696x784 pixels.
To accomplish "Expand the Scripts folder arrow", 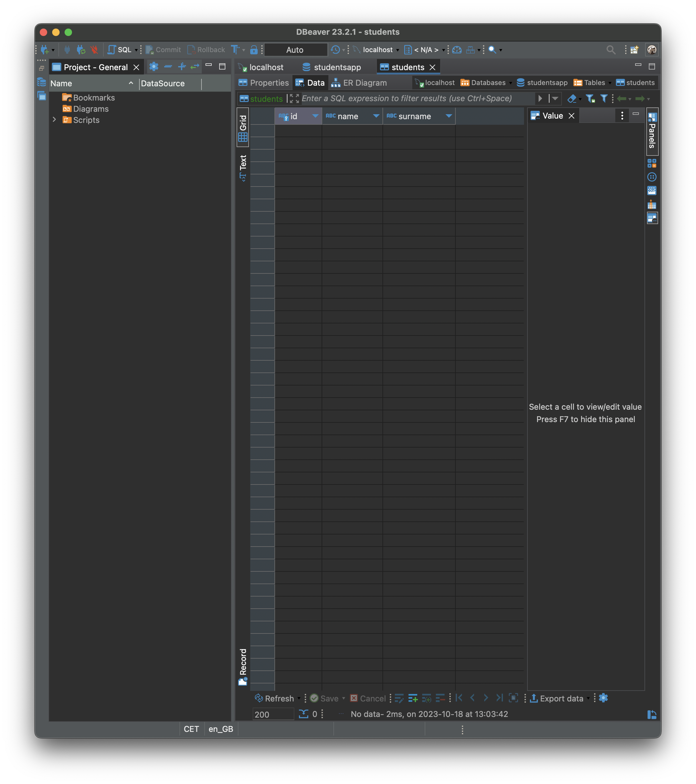I will [54, 119].
